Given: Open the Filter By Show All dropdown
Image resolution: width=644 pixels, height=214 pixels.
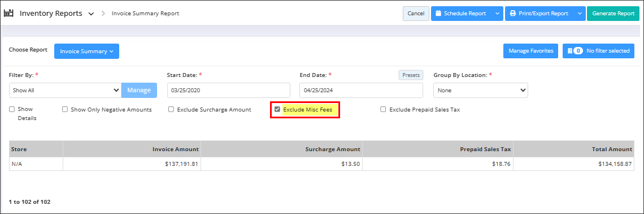Looking at the screenshot, I should (66, 90).
